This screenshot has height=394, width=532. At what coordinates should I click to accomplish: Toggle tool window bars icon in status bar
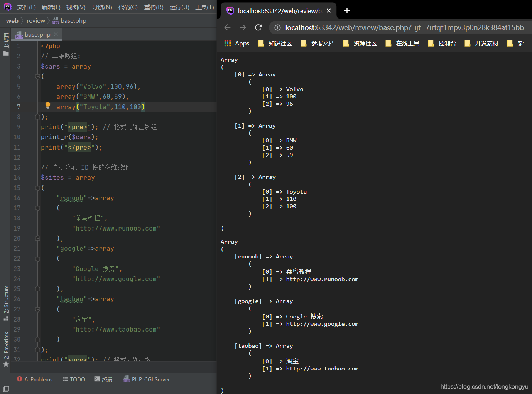pos(6,389)
